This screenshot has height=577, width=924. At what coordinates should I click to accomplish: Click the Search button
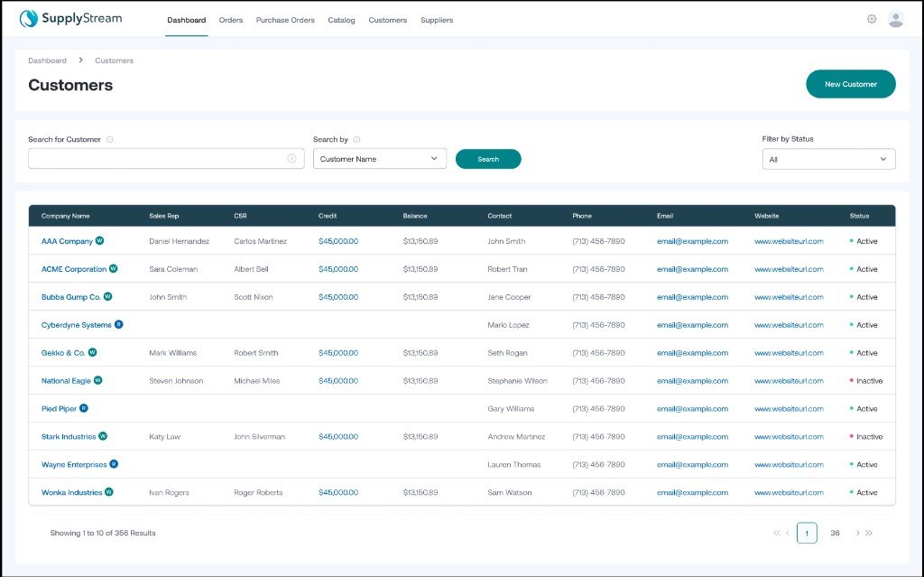tap(488, 159)
